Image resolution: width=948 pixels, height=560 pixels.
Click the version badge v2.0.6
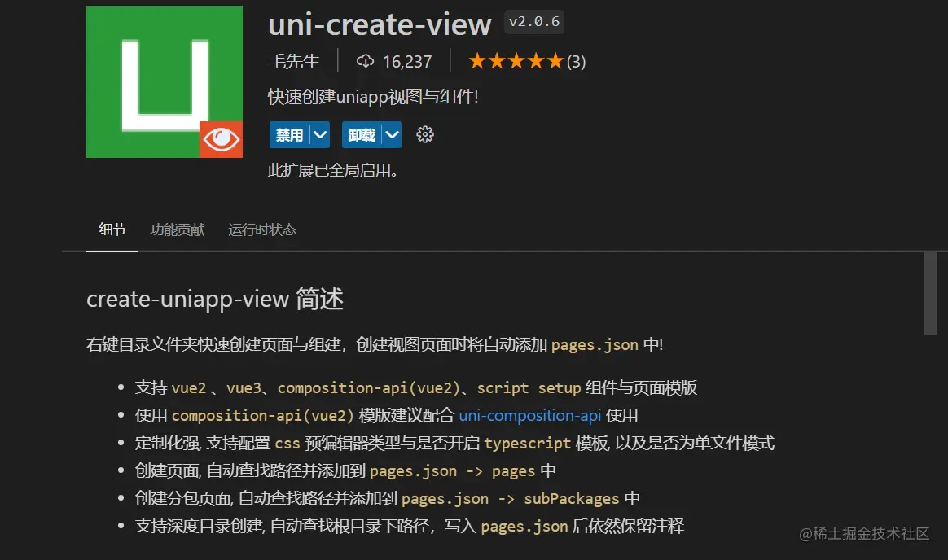534,22
